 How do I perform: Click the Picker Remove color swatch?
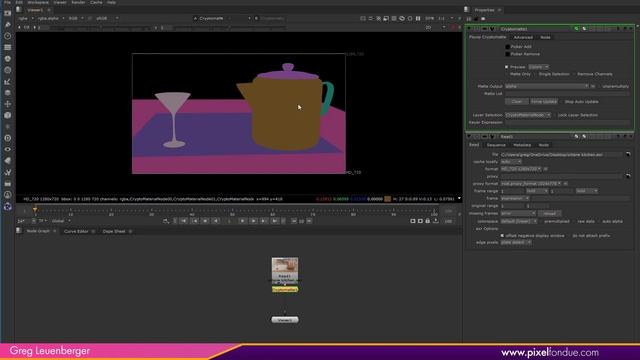click(507, 54)
